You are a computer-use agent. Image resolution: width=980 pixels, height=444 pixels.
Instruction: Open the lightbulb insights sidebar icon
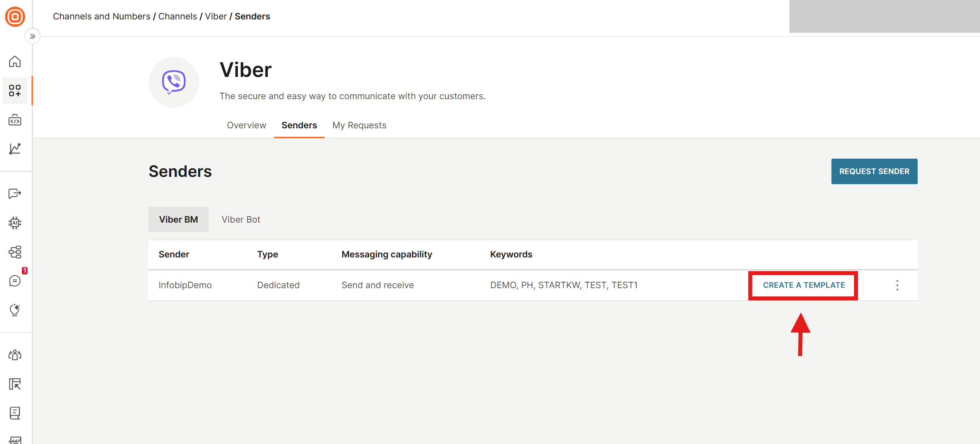click(15, 310)
